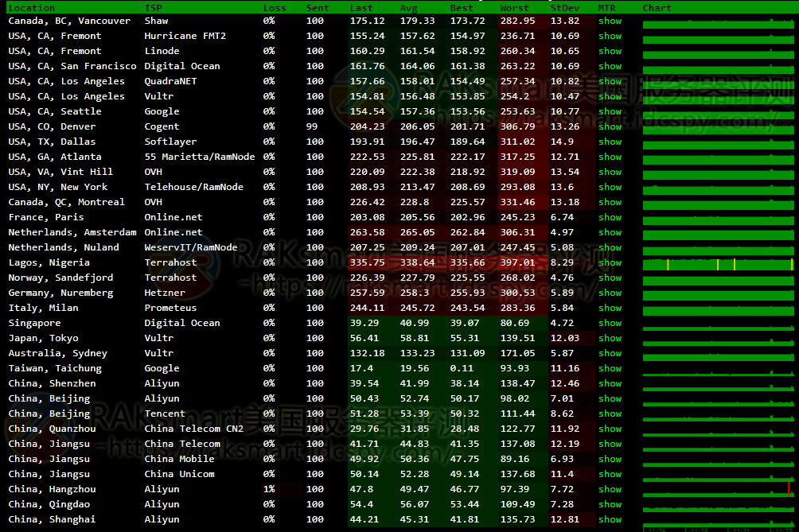The image size is (799, 532).
Task: Click the Chart column header
Action: (657, 8)
